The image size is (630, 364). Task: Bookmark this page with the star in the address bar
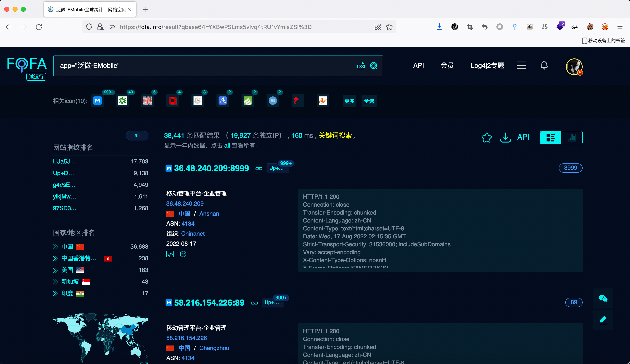[x=389, y=27]
